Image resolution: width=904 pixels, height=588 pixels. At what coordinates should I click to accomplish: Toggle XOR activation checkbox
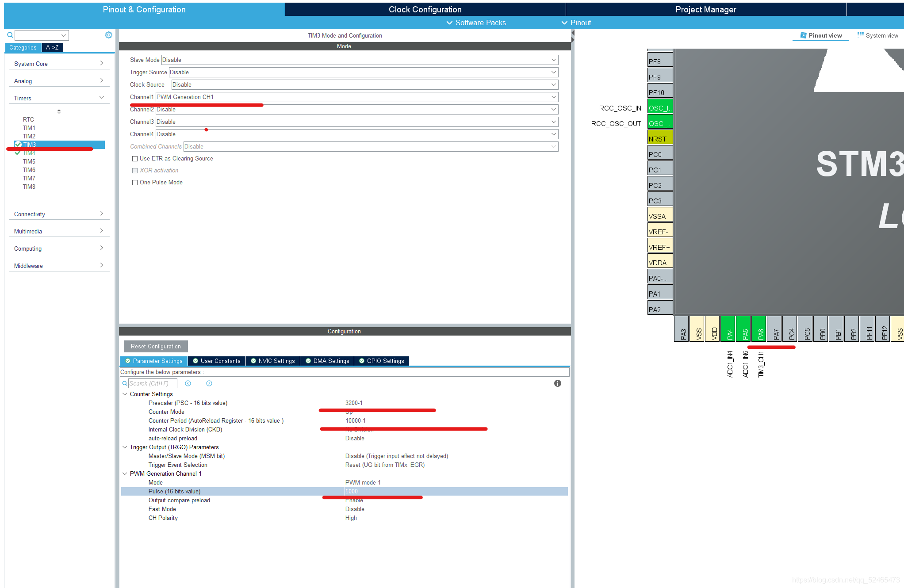[x=135, y=171]
